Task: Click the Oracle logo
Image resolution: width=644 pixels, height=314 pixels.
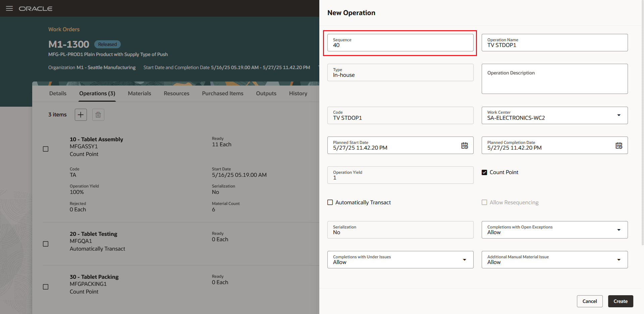Action: click(x=36, y=8)
